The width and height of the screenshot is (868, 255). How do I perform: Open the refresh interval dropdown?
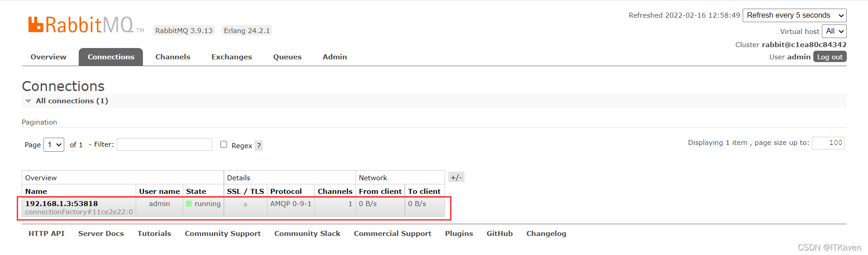794,15
